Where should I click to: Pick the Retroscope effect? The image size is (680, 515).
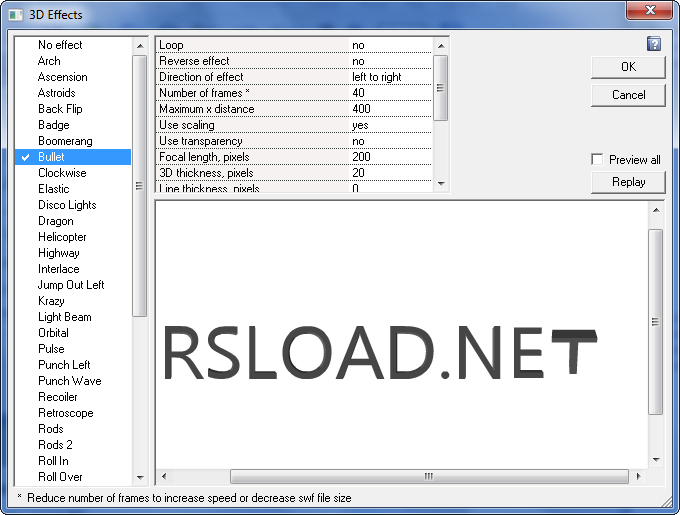[73, 413]
